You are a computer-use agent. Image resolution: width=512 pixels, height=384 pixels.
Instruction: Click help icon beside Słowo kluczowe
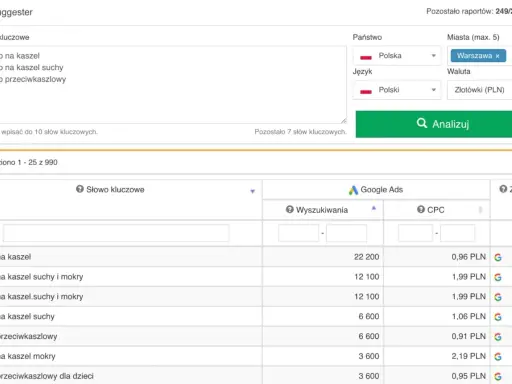(x=80, y=189)
